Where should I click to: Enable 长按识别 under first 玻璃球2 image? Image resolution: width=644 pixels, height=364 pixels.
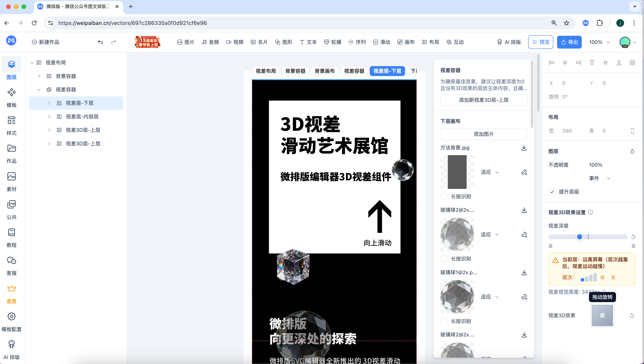point(444,259)
